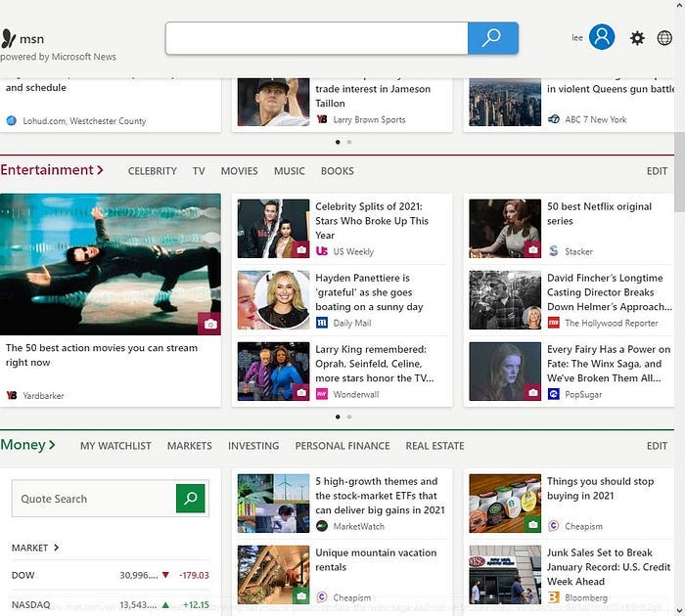Open the MUSIC tab in Entertainment
Screen dimensions: 685x616
pos(290,171)
